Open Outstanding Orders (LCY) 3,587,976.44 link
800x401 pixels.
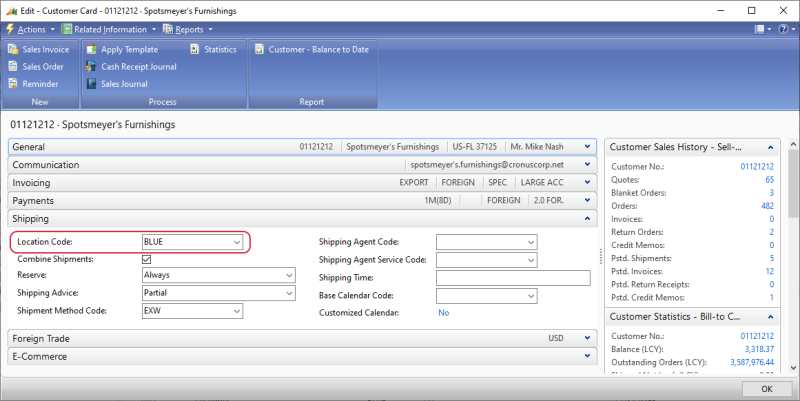[x=752, y=362]
